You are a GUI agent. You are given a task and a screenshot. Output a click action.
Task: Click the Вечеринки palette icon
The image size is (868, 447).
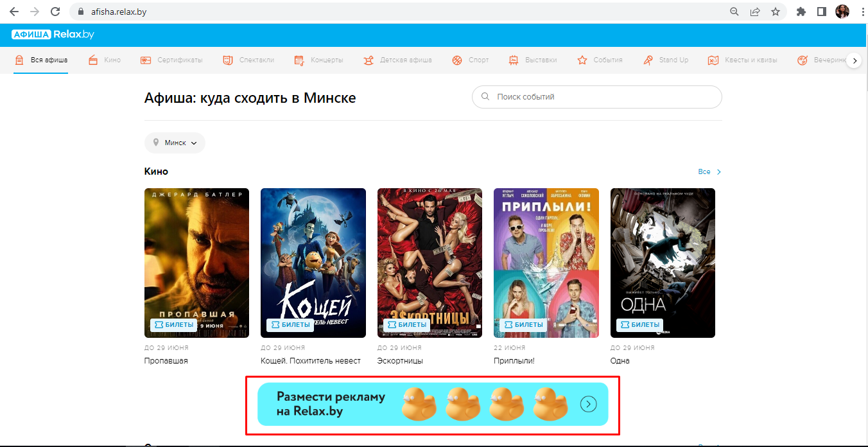(x=802, y=60)
